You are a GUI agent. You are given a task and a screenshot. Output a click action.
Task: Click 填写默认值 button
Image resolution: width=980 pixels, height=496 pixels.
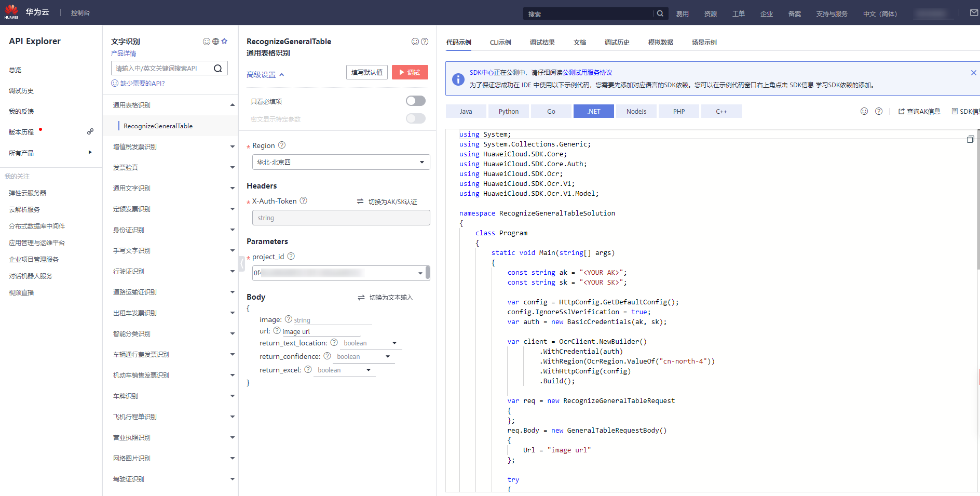click(367, 72)
